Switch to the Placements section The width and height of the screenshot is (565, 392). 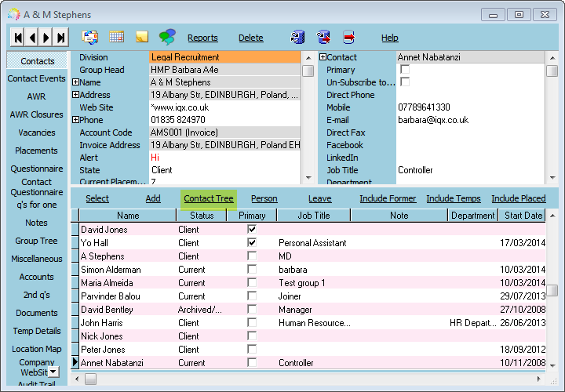[36, 151]
